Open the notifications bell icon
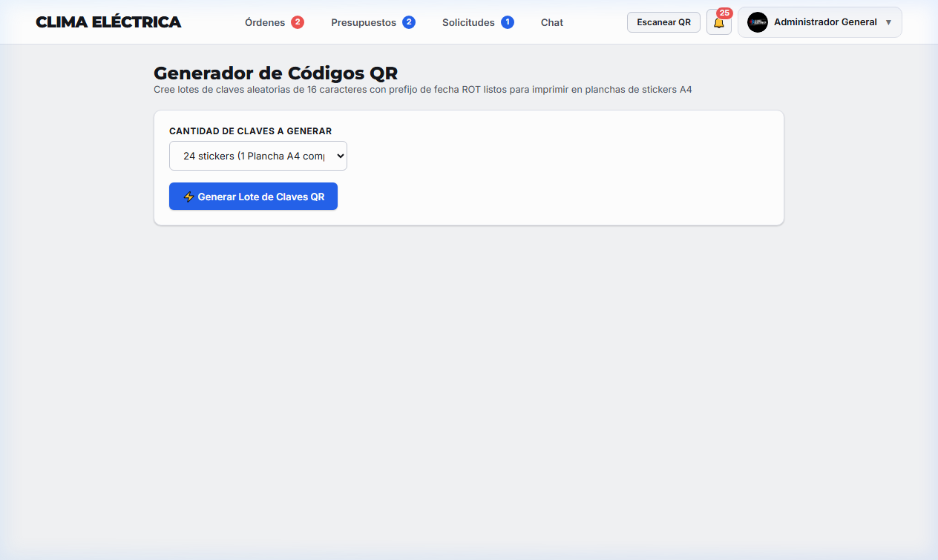Viewport: 938px width, 560px height. tap(718, 22)
